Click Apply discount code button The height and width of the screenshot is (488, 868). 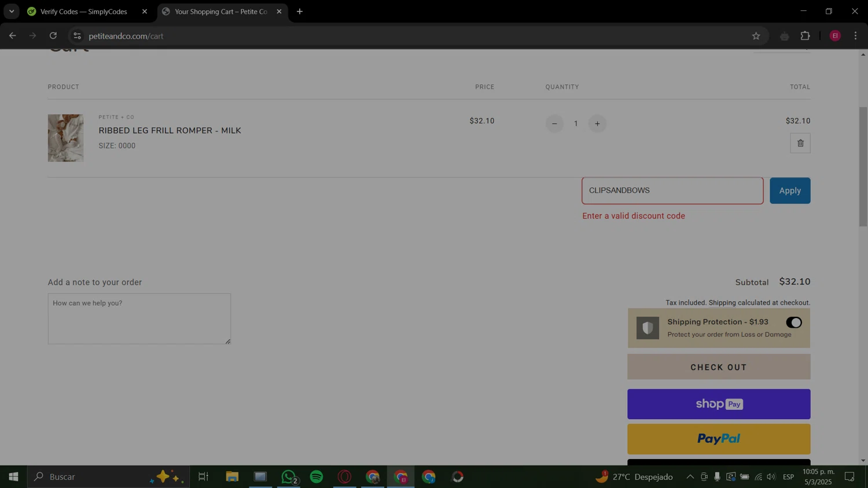[790, 191]
